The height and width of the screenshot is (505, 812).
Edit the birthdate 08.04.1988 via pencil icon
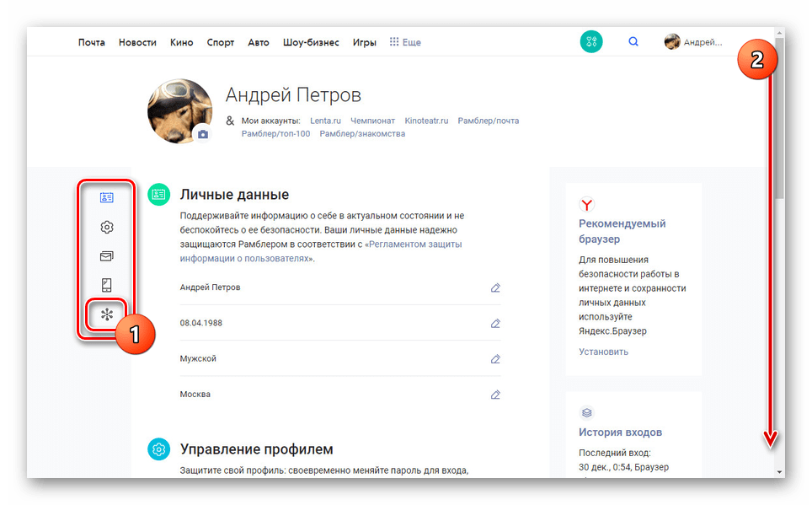click(x=495, y=323)
